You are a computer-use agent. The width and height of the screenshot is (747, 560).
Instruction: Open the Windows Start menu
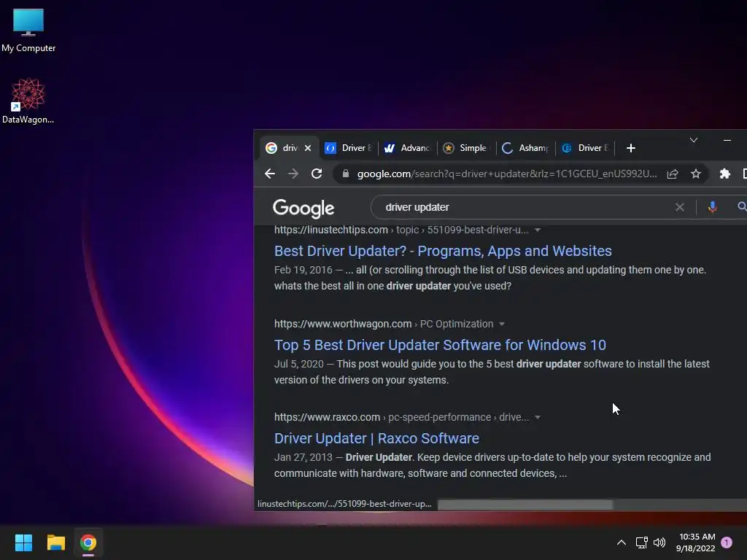coord(23,542)
